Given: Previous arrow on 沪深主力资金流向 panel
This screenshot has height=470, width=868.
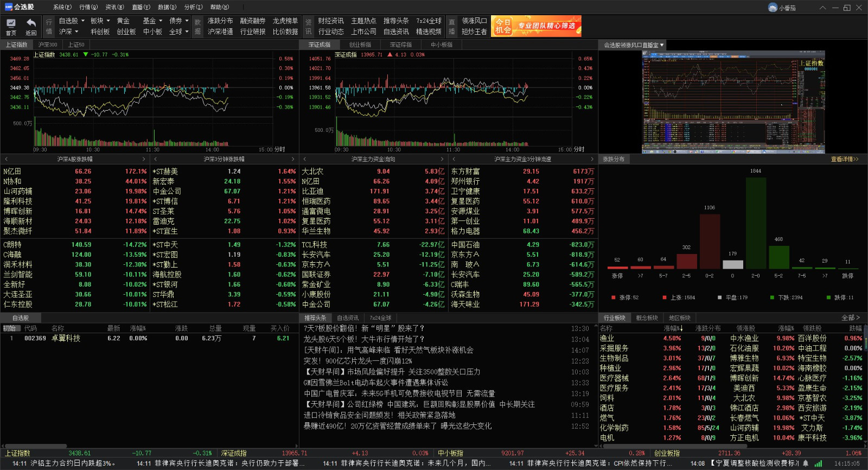Looking at the screenshot, I should (305, 159).
